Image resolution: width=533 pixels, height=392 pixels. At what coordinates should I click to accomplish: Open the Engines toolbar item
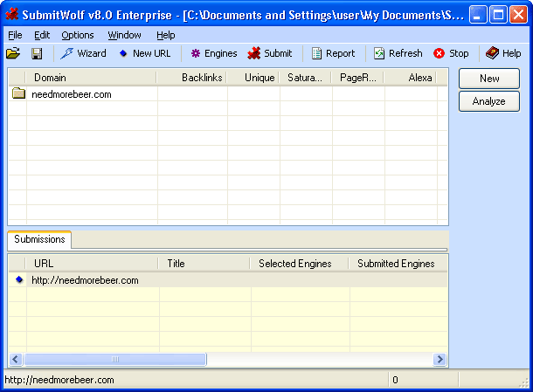pyautogui.click(x=214, y=53)
